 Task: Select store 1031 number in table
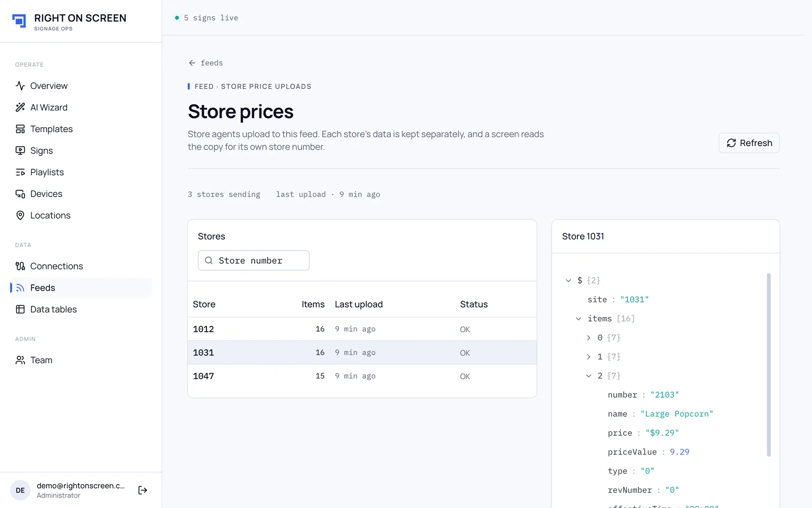pyautogui.click(x=204, y=353)
